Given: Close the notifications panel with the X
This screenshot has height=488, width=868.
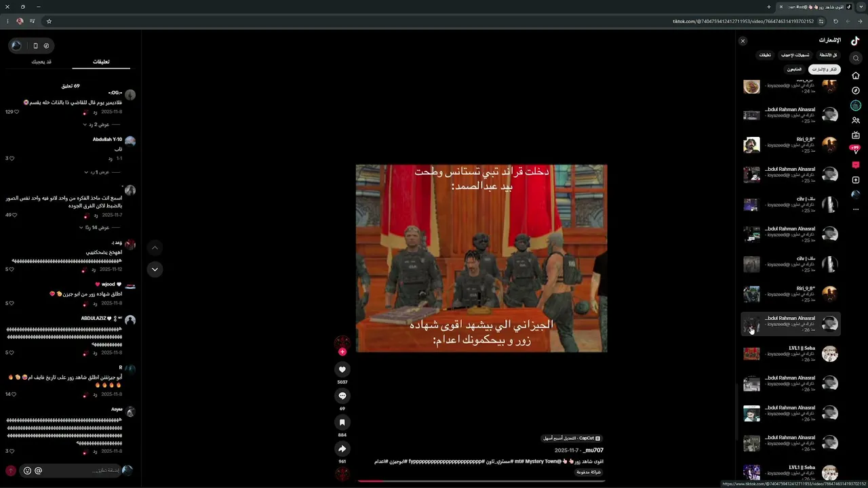Looking at the screenshot, I should (743, 41).
